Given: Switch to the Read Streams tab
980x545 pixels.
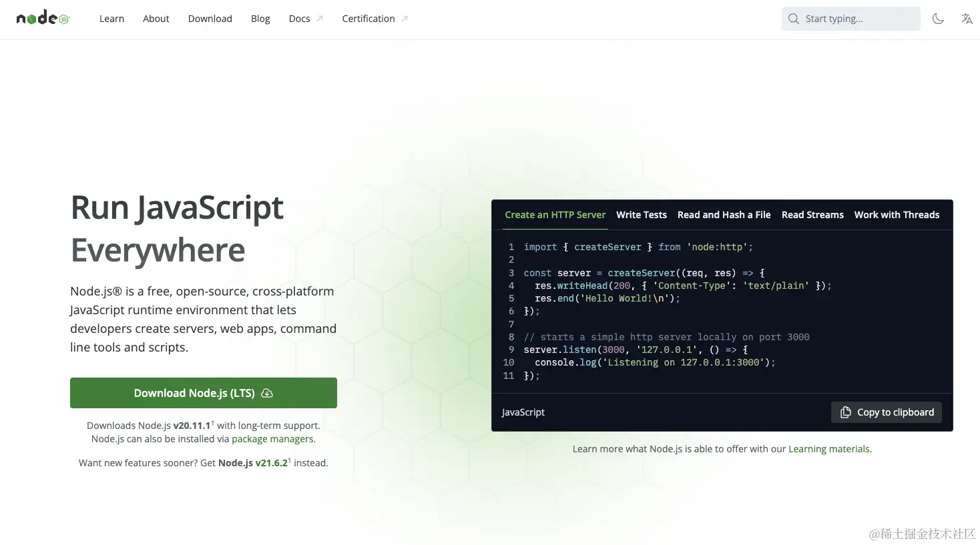Looking at the screenshot, I should (x=812, y=215).
